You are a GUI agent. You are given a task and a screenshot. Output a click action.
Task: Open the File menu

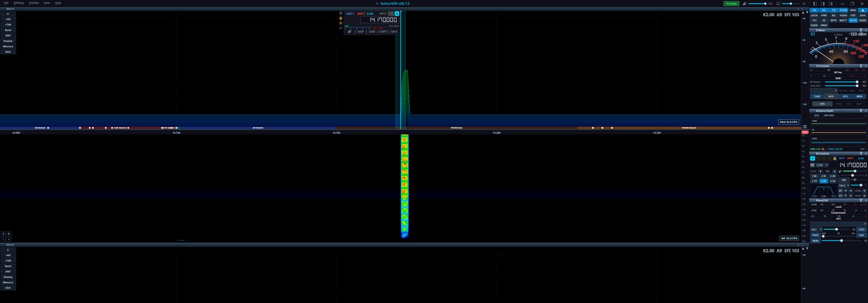pyautogui.click(x=7, y=3)
